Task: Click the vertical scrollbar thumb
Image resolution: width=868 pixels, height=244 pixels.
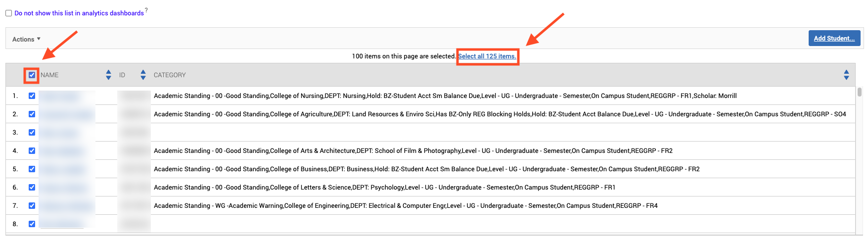Action: (860, 92)
